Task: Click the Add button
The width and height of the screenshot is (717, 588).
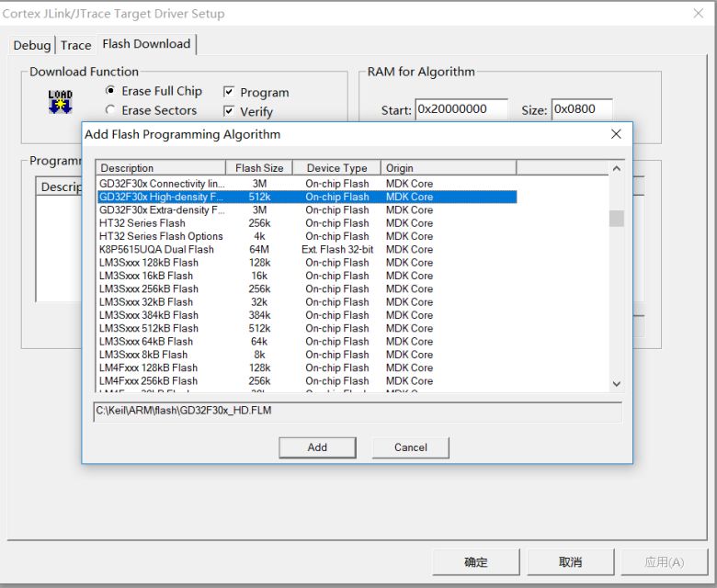Action: (x=317, y=447)
